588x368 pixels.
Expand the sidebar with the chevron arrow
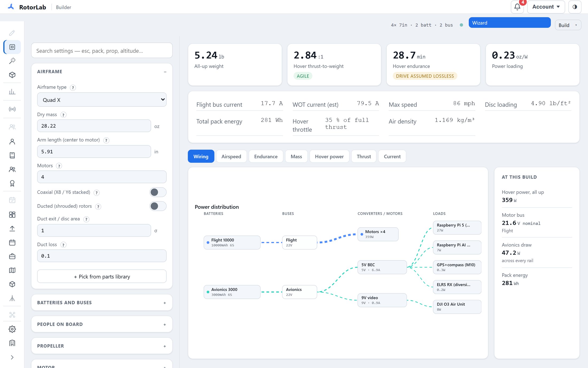coord(12,357)
